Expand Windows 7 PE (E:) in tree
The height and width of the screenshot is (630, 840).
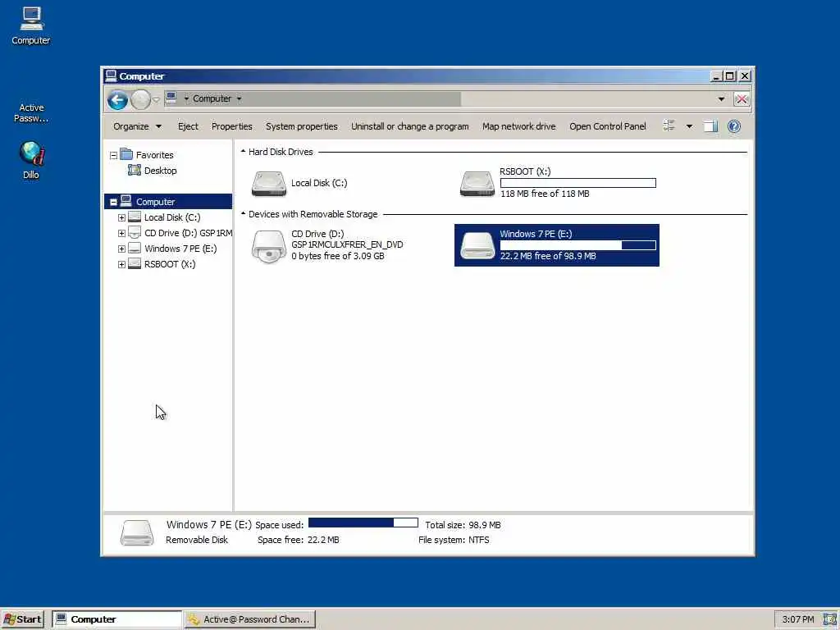click(x=121, y=249)
